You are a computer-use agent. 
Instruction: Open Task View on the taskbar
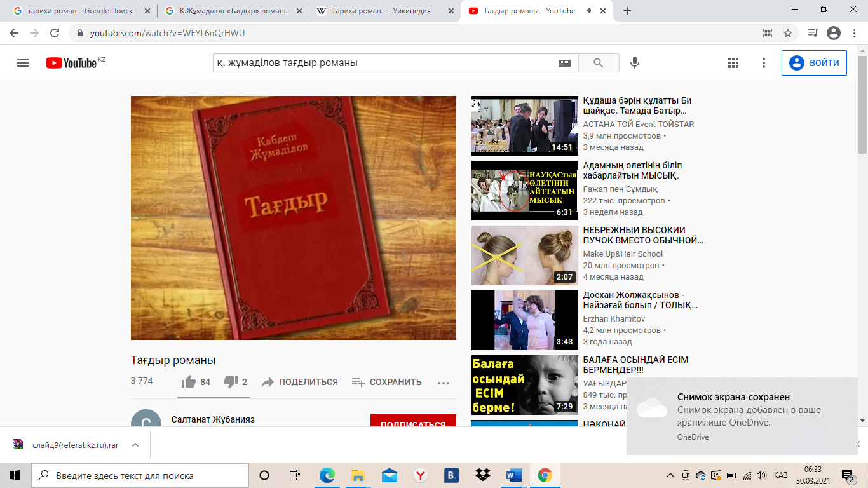point(295,475)
